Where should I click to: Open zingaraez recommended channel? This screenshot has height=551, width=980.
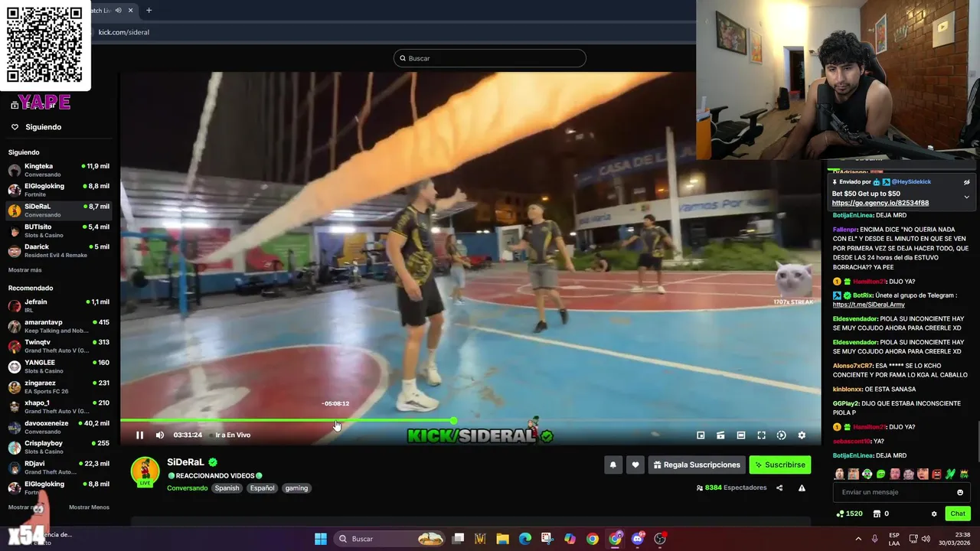pyautogui.click(x=58, y=386)
